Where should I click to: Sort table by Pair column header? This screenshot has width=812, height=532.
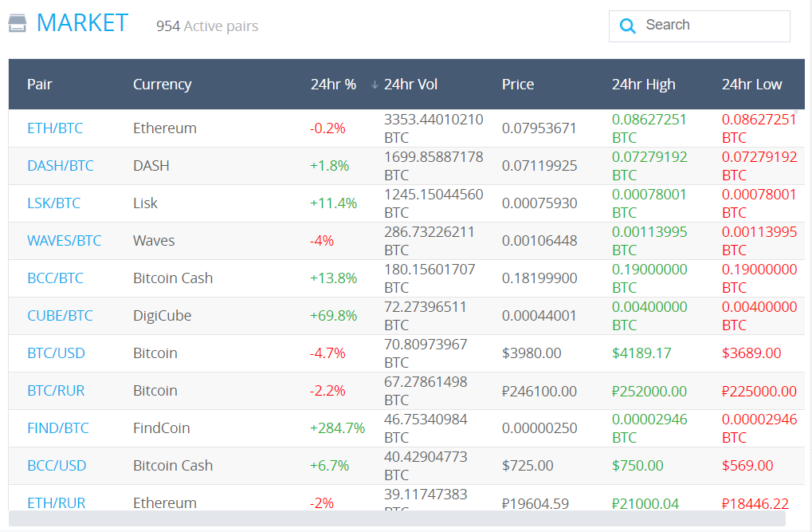pyautogui.click(x=40, y=85)
